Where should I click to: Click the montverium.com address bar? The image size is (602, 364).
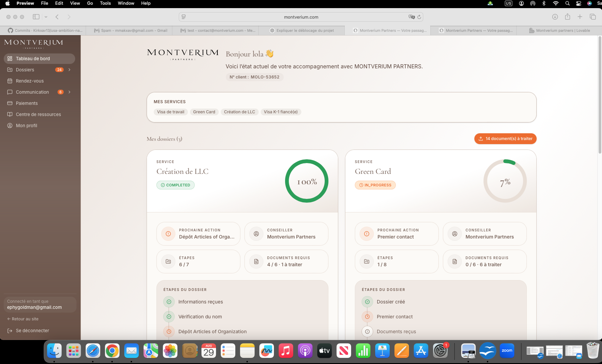click(301, 17)
